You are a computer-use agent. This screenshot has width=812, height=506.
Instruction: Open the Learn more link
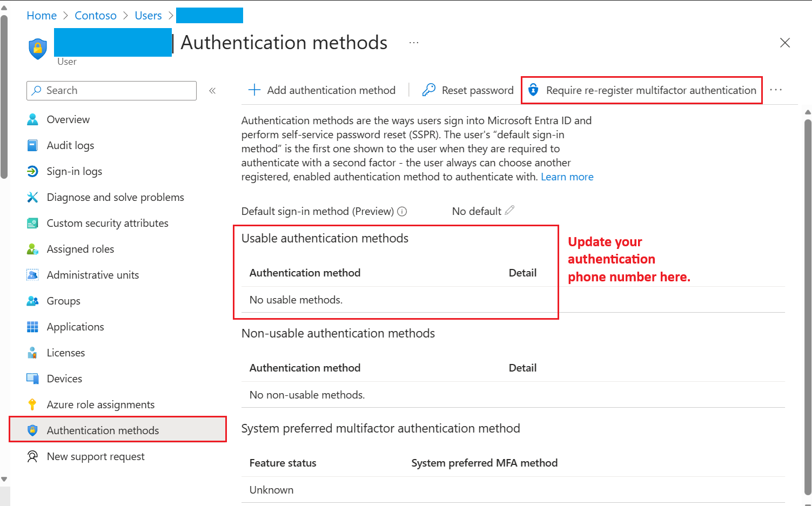[567, 177]
